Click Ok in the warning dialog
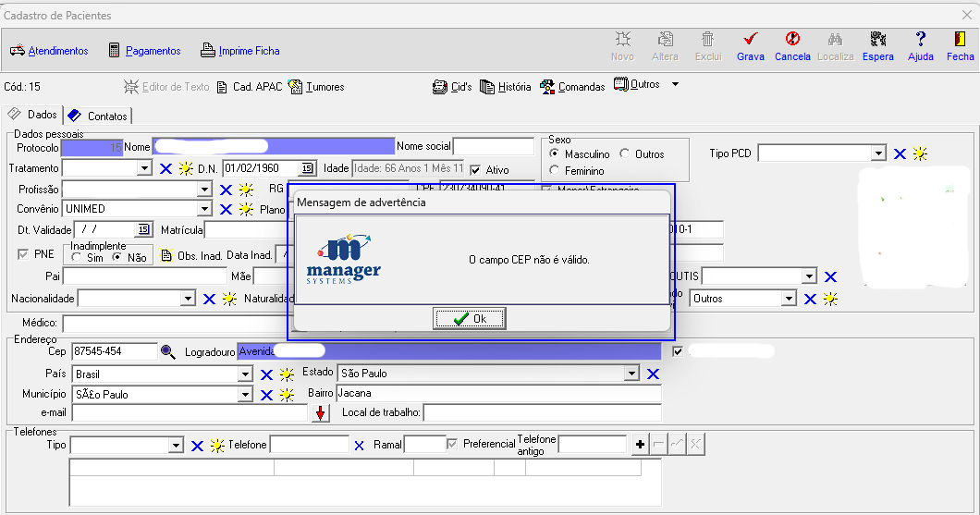Image resolution: width=980 pixels, height=515 pixels. click(x=470, y=319)
